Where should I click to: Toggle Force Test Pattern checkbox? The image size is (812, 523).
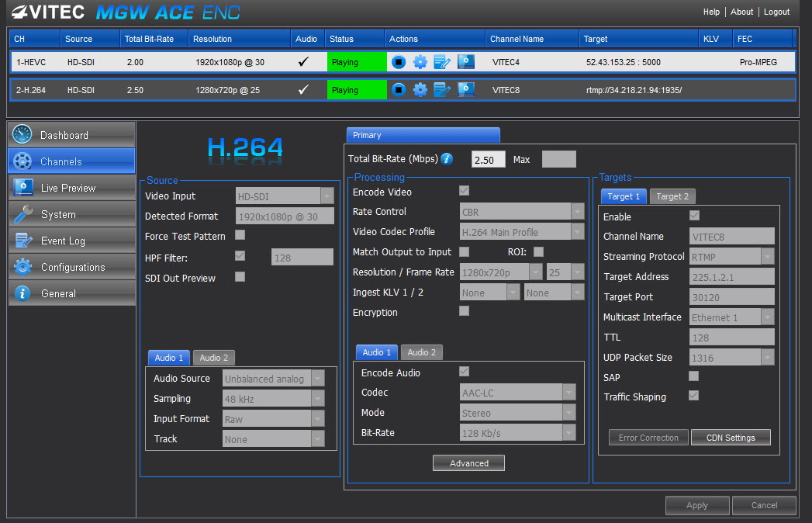click(240, 235)
